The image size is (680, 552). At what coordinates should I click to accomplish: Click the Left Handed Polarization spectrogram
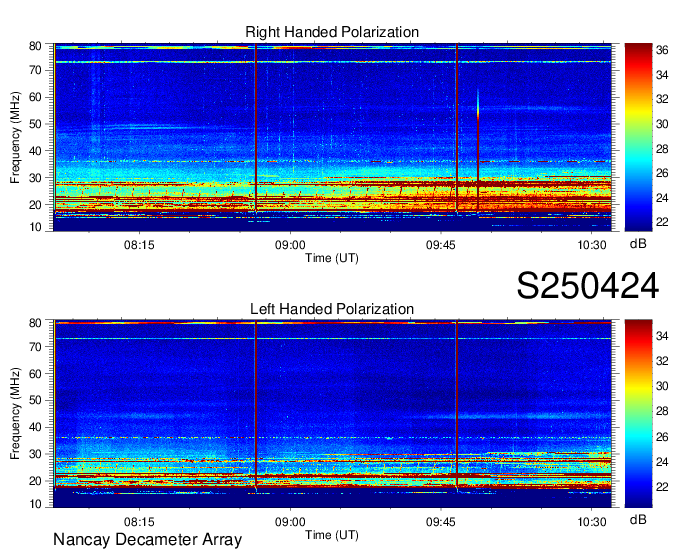pyautogui.click(x=333, y=413)
